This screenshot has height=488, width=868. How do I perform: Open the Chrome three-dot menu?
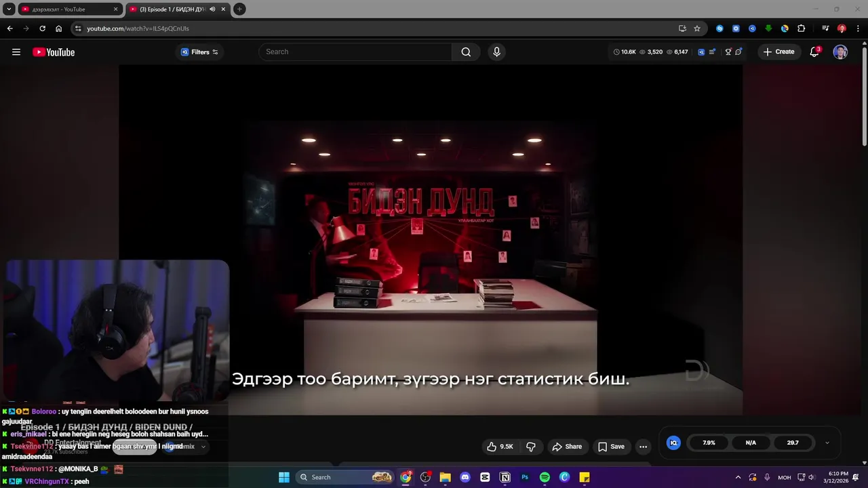(858, 28)
